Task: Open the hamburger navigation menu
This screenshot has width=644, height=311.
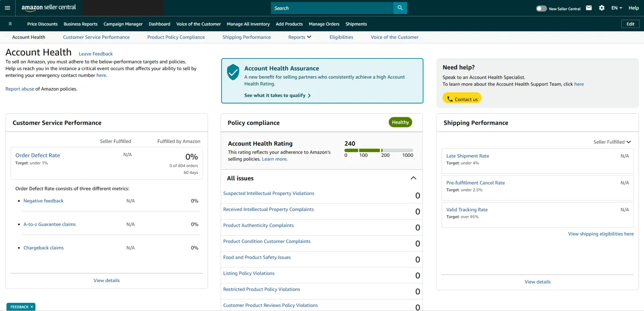Action: (x=7, y=7)
